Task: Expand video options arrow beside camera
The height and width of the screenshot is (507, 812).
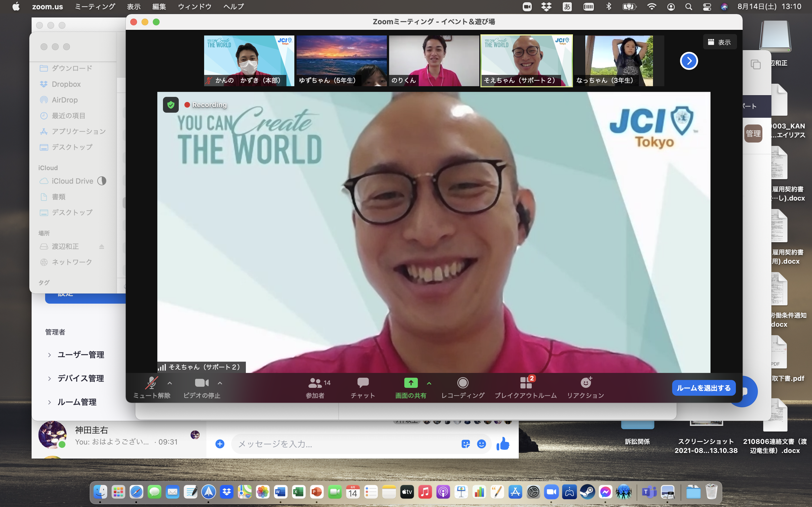Action: (220, 383)
